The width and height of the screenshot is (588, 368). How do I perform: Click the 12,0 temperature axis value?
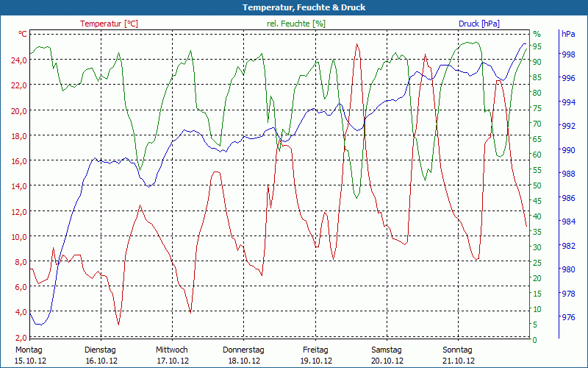click(x=20, y=212)
